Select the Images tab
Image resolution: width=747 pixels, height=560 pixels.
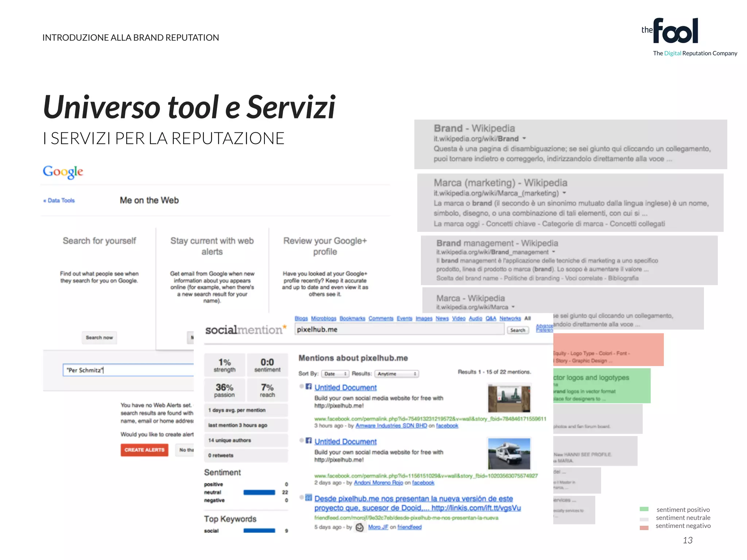click(424, 318)
